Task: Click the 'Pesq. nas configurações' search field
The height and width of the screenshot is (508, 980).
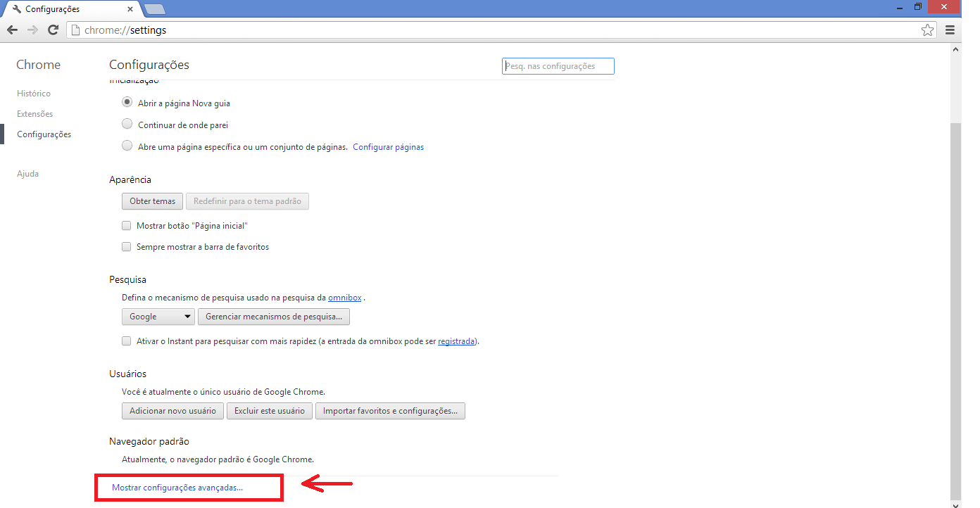Action: (x=558, y=66)
